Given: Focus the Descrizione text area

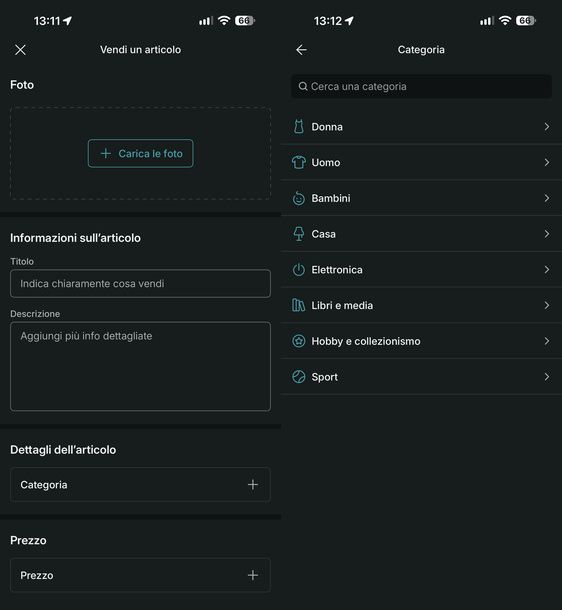Looking at the screenshot, I should coord(140,366).
